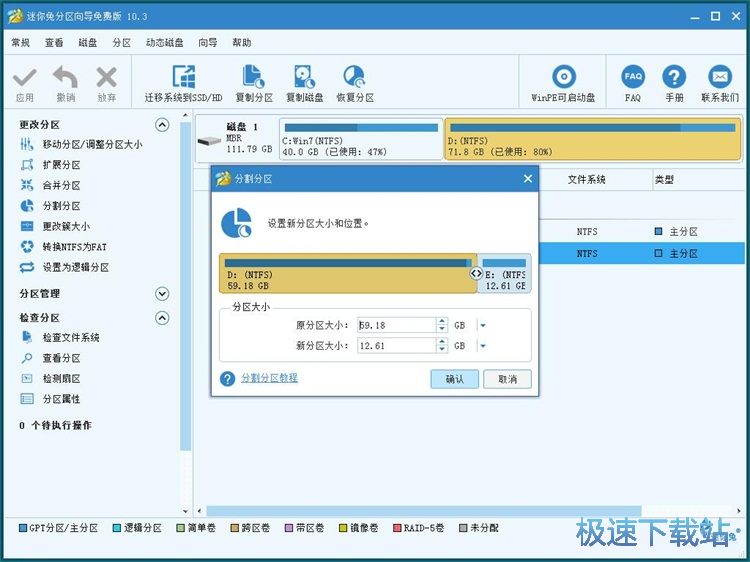Click sidebar scroll down arrow

click(x=185, y=511)
